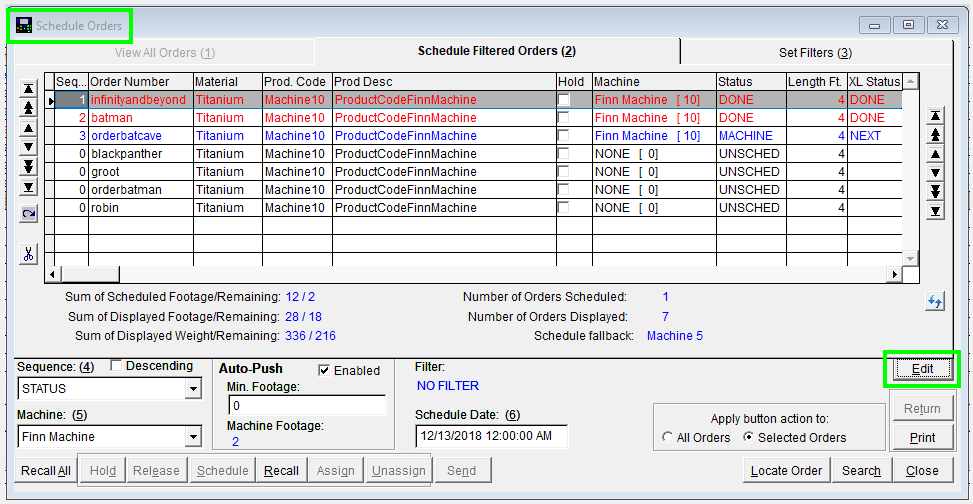Select Schedule Filtered Orders tab

tap(497, 51)
